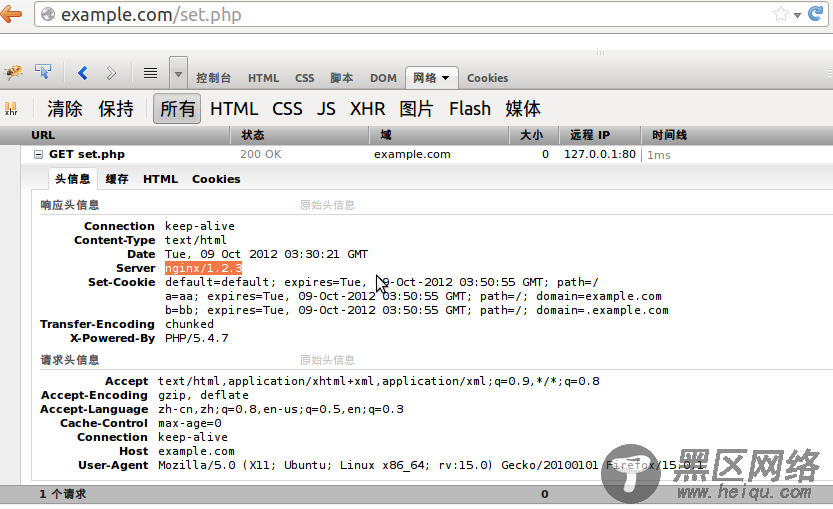
Task: View response 原始头信息 source link
Action: coord(327,205)
